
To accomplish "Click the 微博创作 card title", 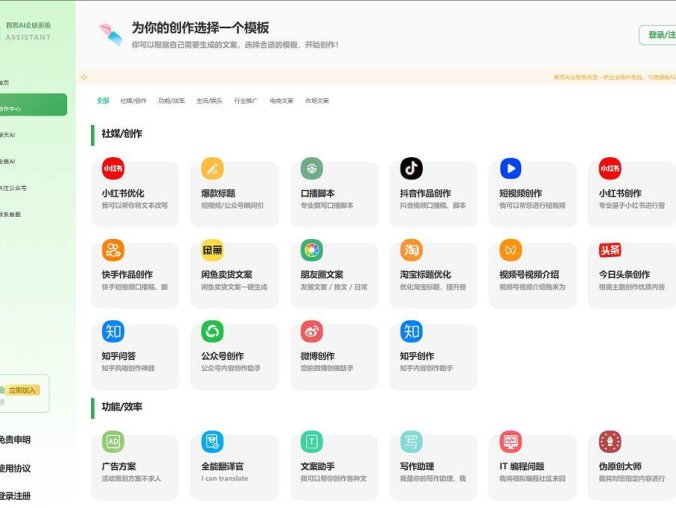I will (x=317, y=356).
